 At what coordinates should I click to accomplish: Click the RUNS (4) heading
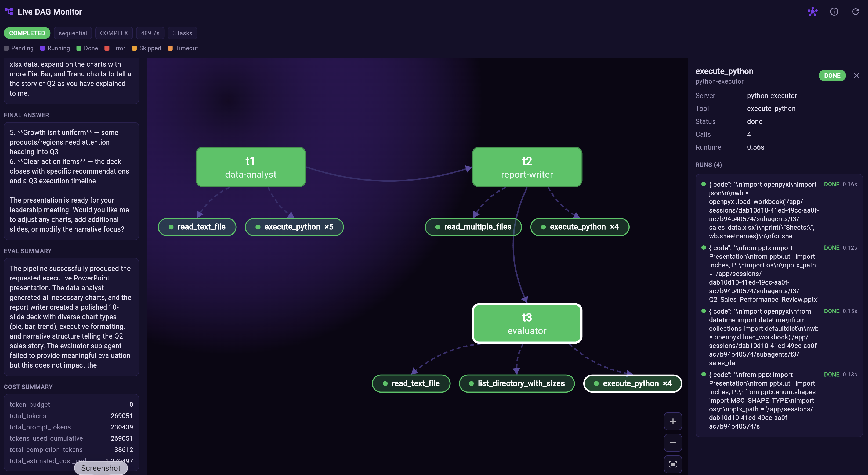click(x=709, y=165)
